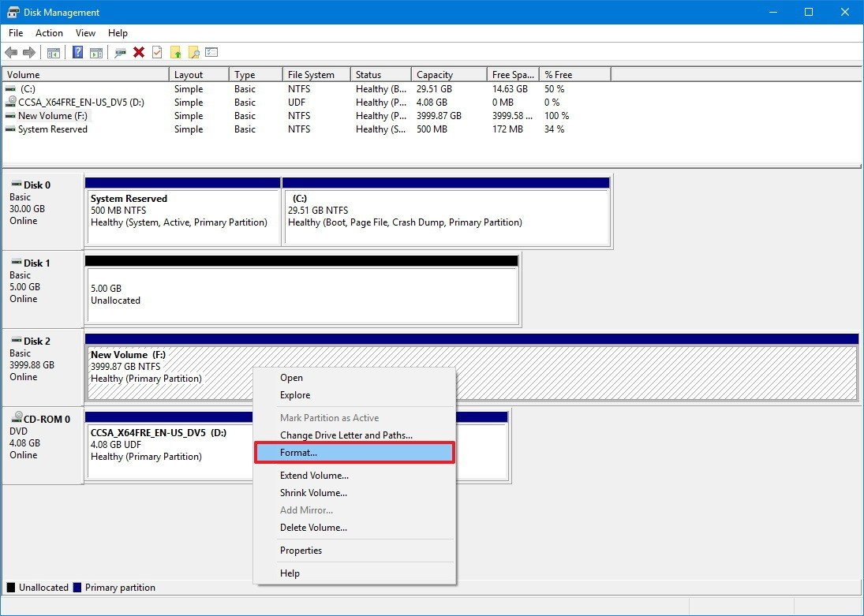The height and width of the screenshot is (616, 864).
Task: Select the Disk 2 label panel
Action: coord(43,368)
